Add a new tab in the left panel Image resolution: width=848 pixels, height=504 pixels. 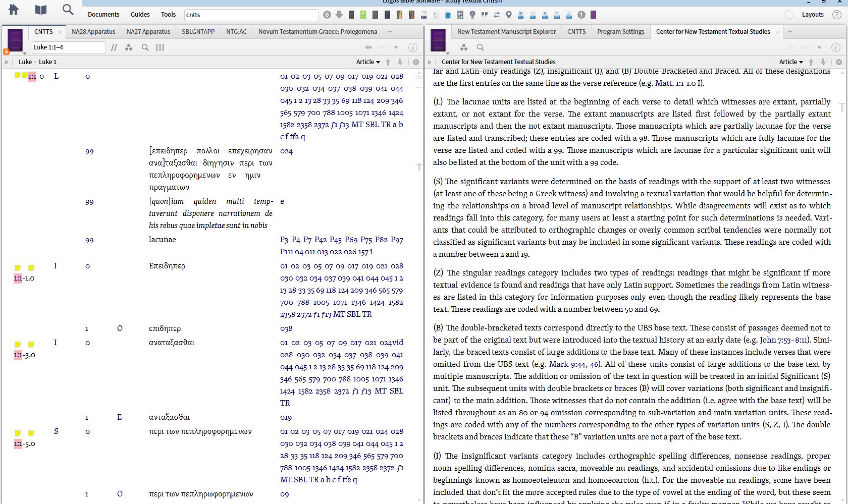click(390, 32)
